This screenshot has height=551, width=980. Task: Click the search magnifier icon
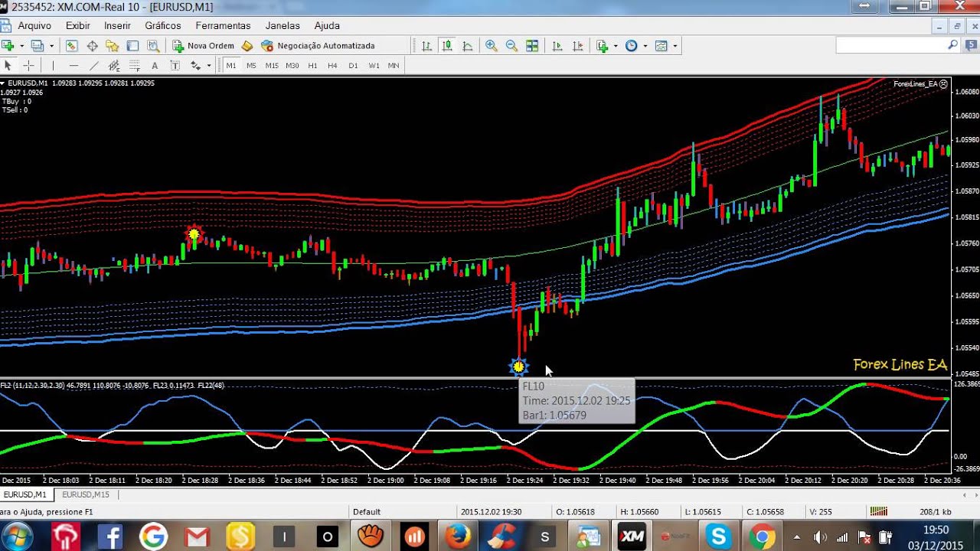click(x=953, y=45)
